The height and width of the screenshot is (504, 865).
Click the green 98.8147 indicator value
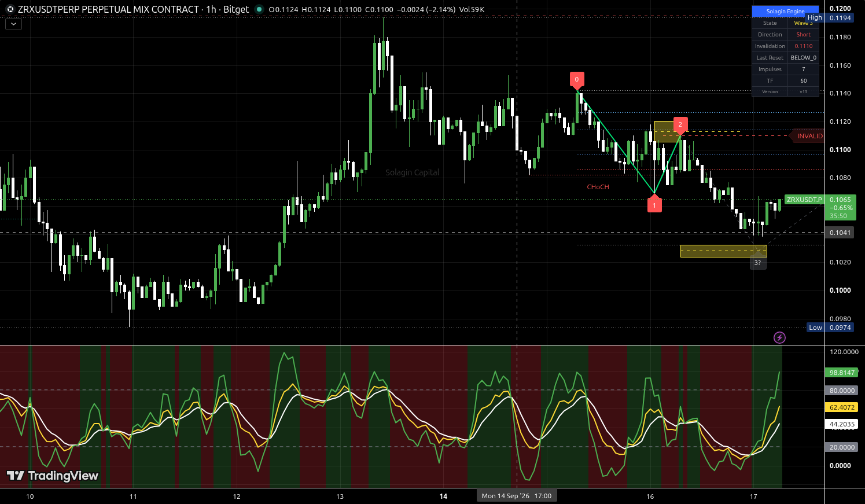[842, 373]
